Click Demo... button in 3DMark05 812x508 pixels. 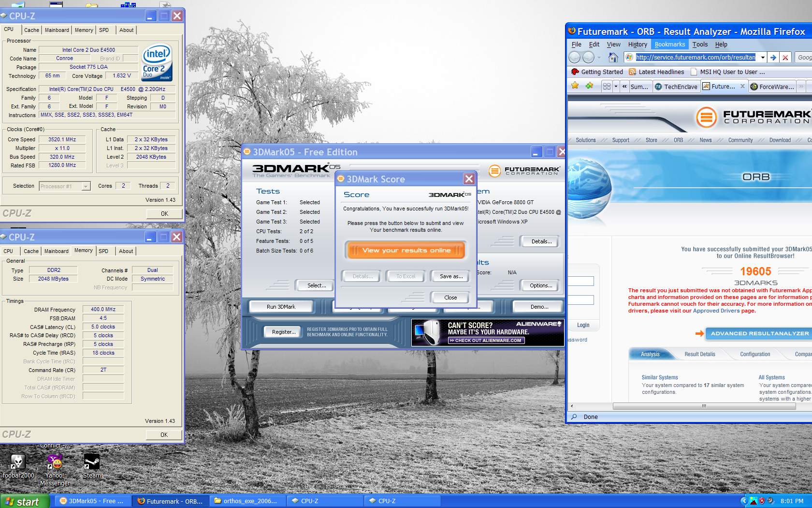coord(539,307)
